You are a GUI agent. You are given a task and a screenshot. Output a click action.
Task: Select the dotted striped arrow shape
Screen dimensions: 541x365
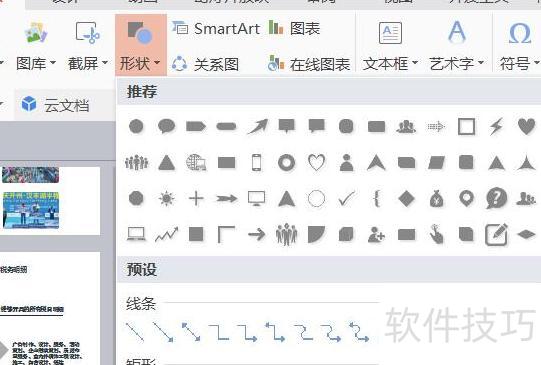pyautogui.click(x=436, y=127)
